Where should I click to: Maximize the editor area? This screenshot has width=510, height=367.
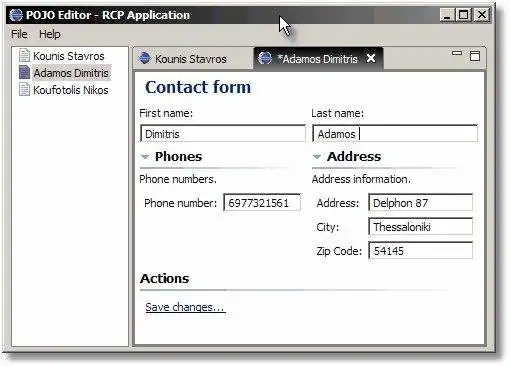pyautogui.click(x=475, y=56)
